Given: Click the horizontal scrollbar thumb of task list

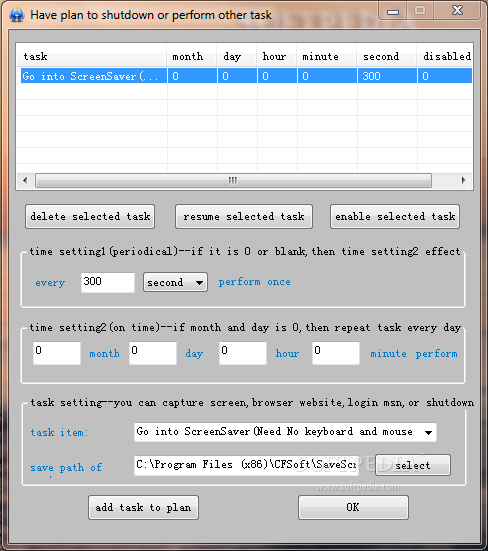Looking at the screenshot, I should [233, 180].
